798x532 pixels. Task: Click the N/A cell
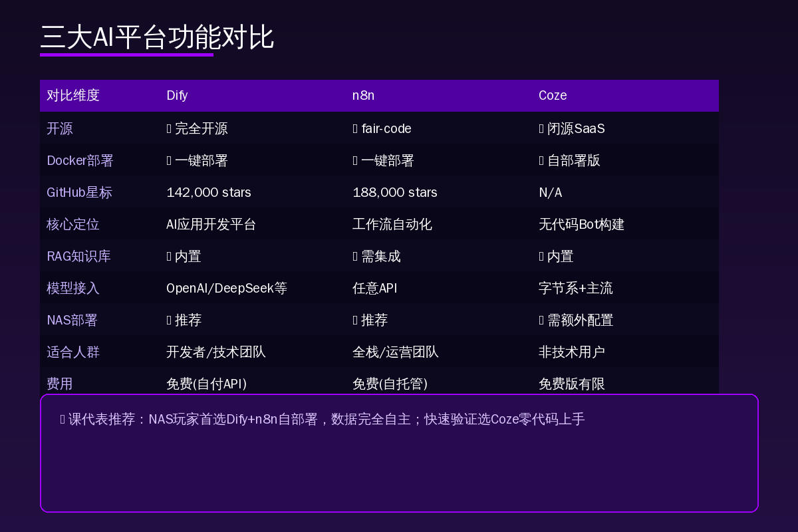click(550, 192)
